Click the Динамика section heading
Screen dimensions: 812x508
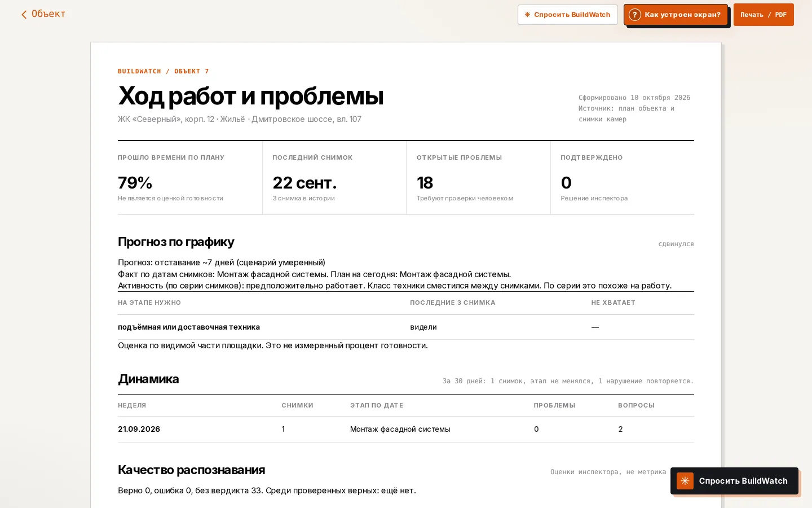(148, 379)
